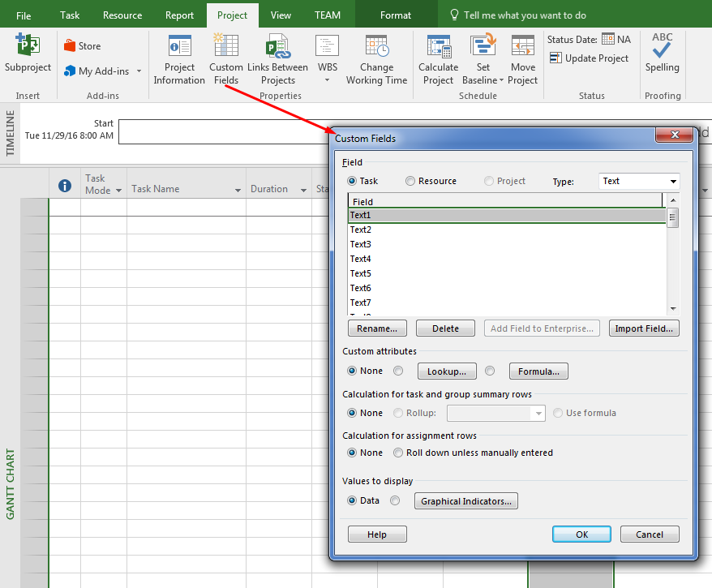Screen dimensions: 712x588
Task: Select the Resource radio button
Action: coord(412,181)
